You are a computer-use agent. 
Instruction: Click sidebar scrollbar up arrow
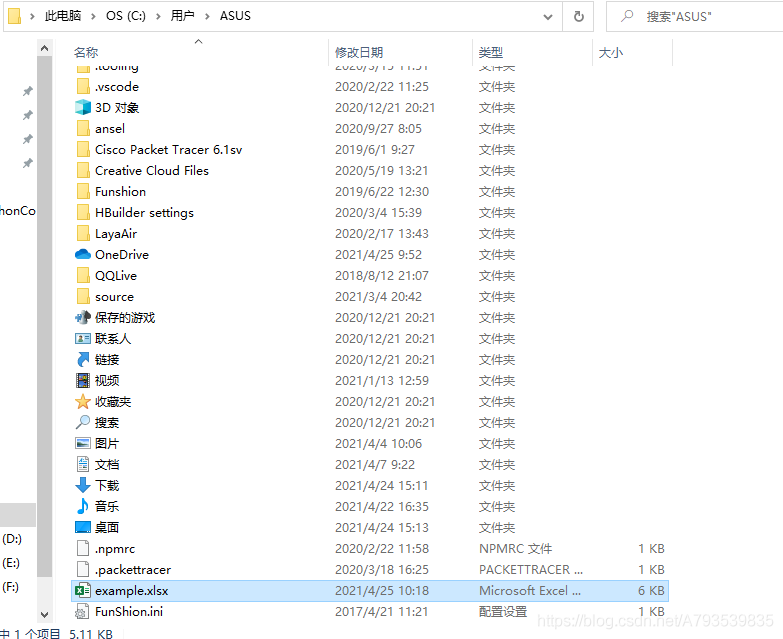pos(44,48)
